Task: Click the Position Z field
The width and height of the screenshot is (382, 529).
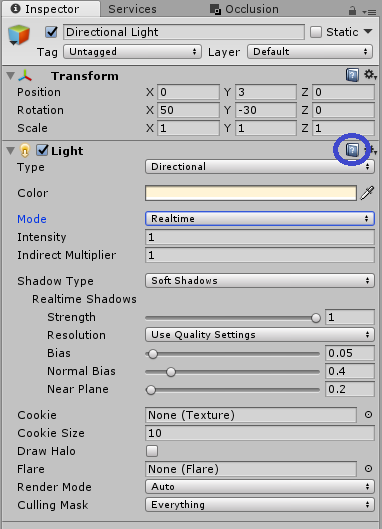Action: 344,92
